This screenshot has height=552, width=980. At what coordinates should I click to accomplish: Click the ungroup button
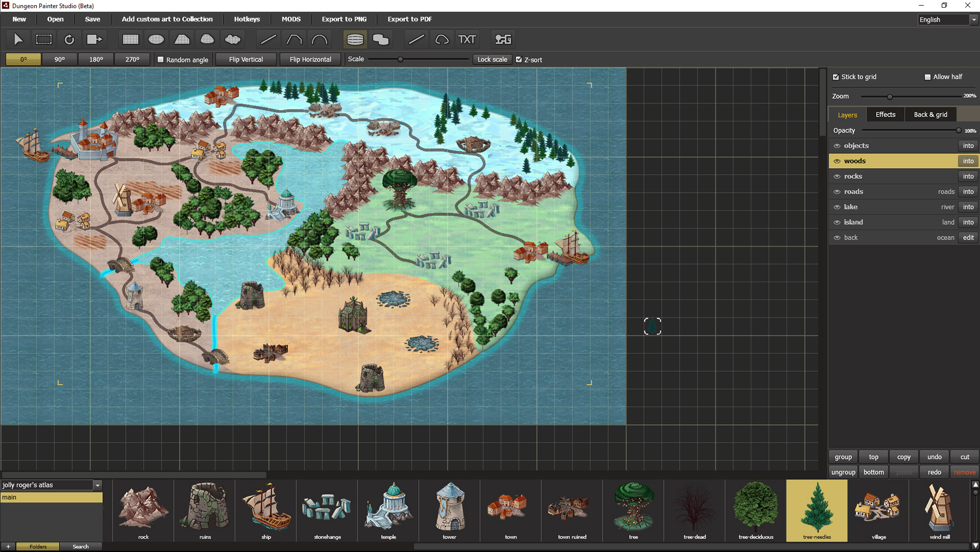coord(843,472)
